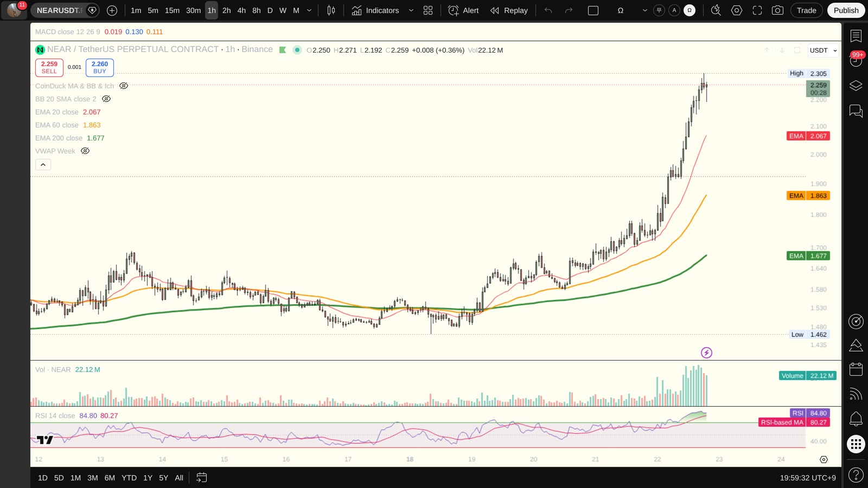Click the undo arrow

click(548, 10)
